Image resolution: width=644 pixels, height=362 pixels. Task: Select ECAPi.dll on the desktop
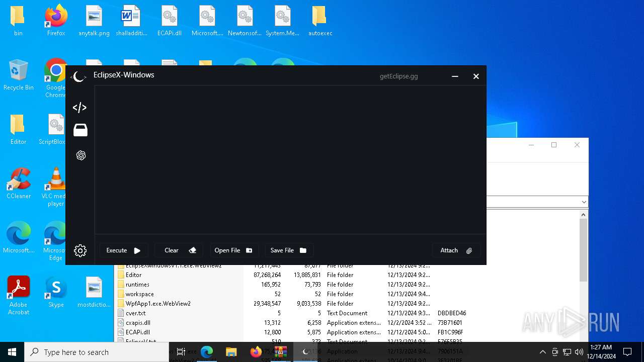pyautogui.click(x=170, y=21)
